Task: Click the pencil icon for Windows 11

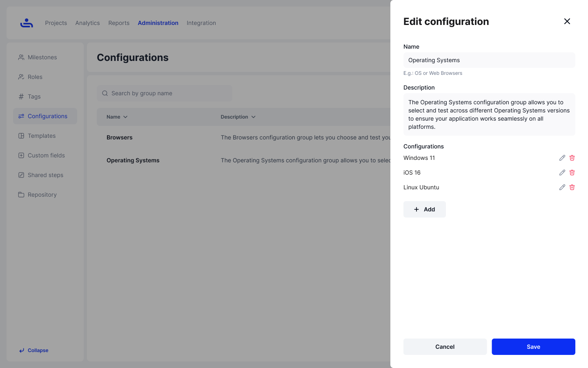Action: click(562, 158)
